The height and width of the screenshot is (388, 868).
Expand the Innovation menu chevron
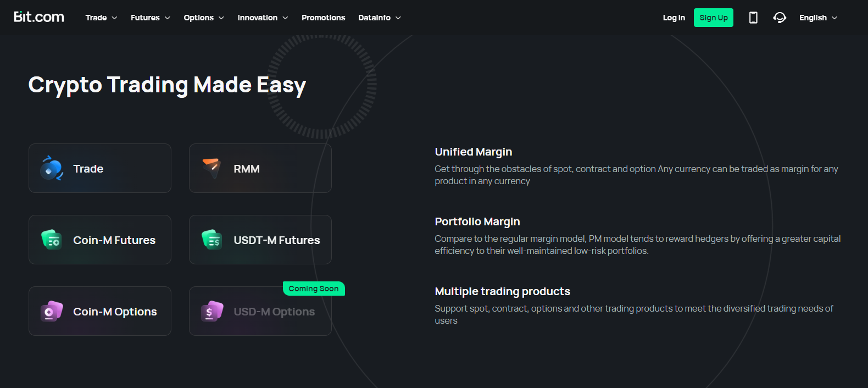(x=285, y=18)
